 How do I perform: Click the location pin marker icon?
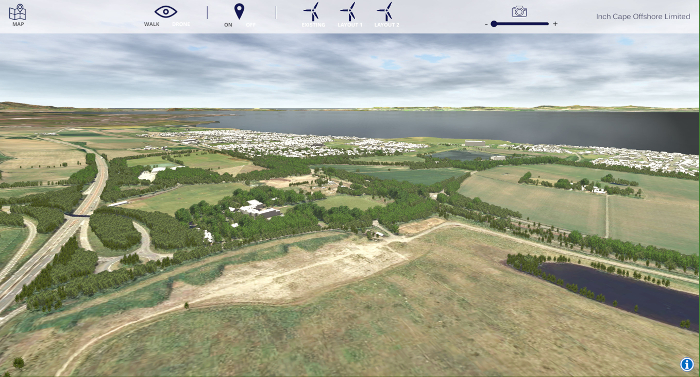pyautogui.click(x=239, y=11)
